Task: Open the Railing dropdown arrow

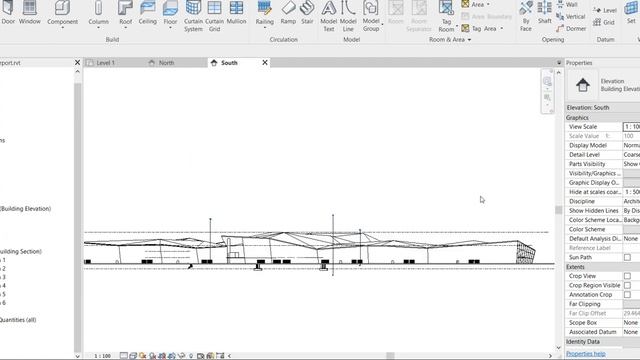Action: [264, 28]
